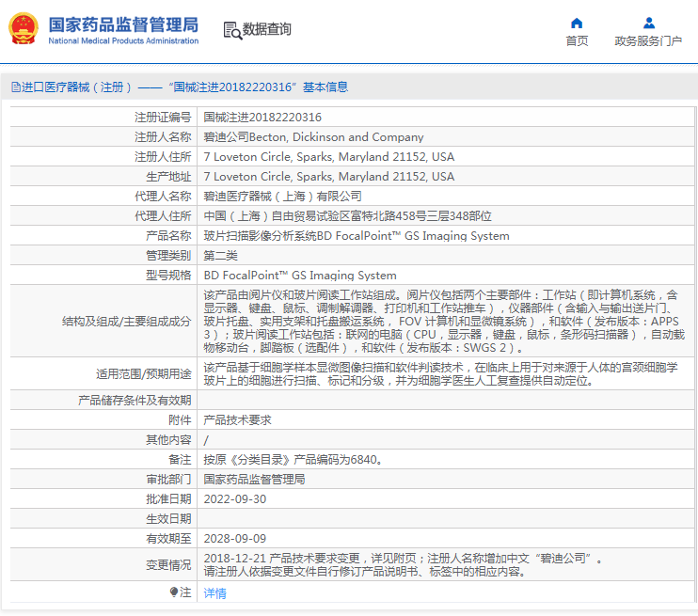This screenshot has height=616, width=698.
Task: Select the 生产地址 address value
Action: [329, 177]
